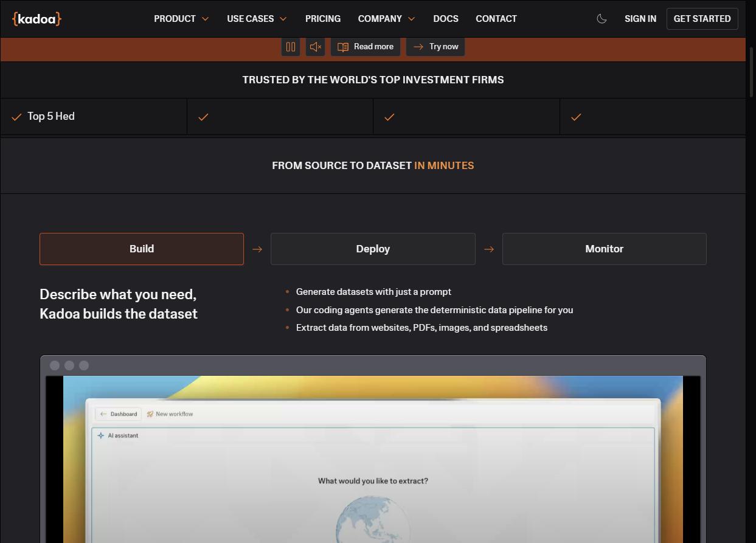Image resolution: width=756 pixels, height=543 pixels.
Task: Expand the Product dropdown menu
Action: [x=181, y=19]
